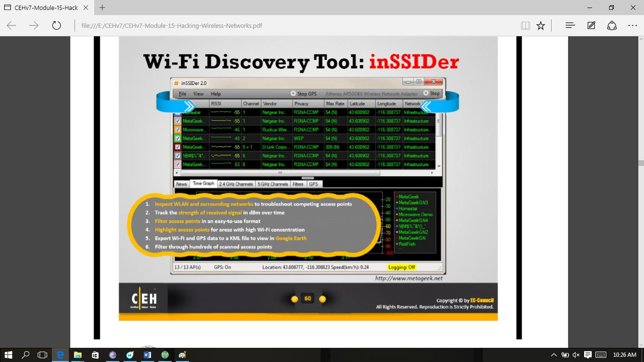Viewport: 644px width, 362px height.
Task: Switch to 5 GHz Channels tab
Action: coord(273,184)
